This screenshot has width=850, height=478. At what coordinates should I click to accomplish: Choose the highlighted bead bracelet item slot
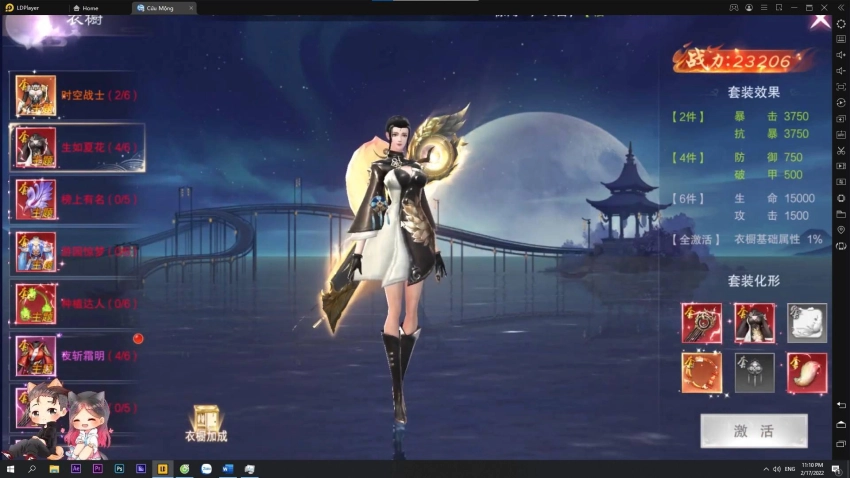701,372
